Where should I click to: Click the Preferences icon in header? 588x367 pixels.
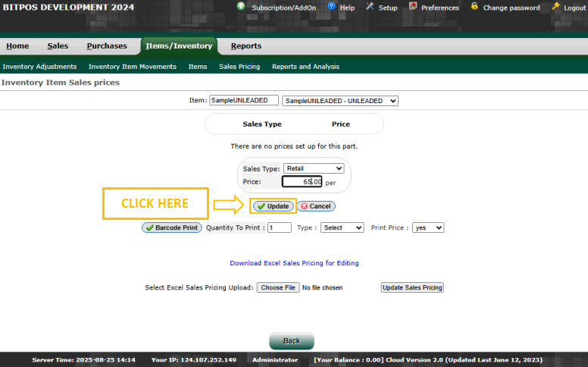pos(413,7)
